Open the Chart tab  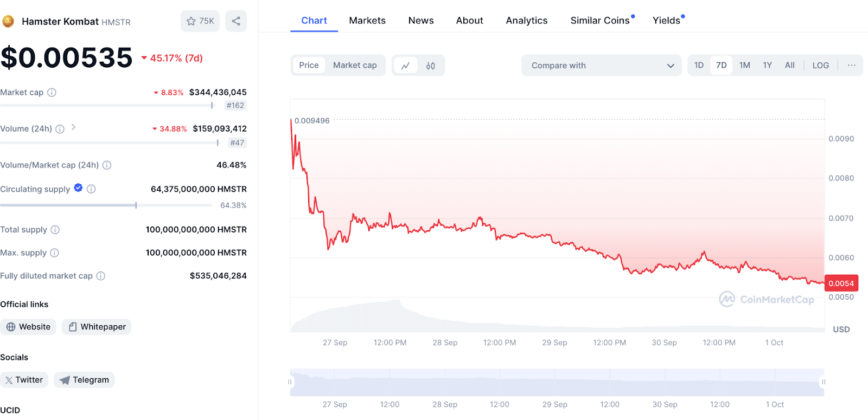pos(314,21)
